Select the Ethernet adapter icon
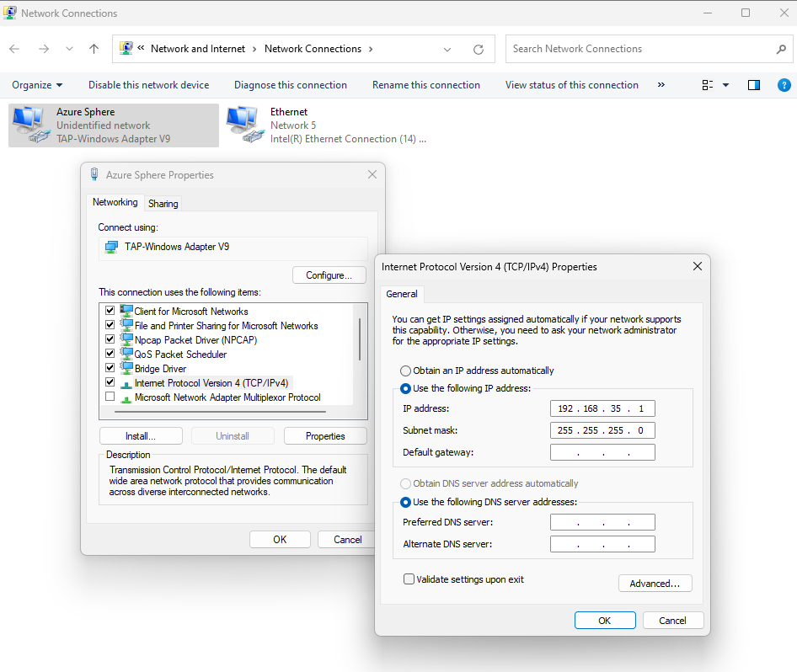This screenshot has height=672, width=797. (245, 125)
